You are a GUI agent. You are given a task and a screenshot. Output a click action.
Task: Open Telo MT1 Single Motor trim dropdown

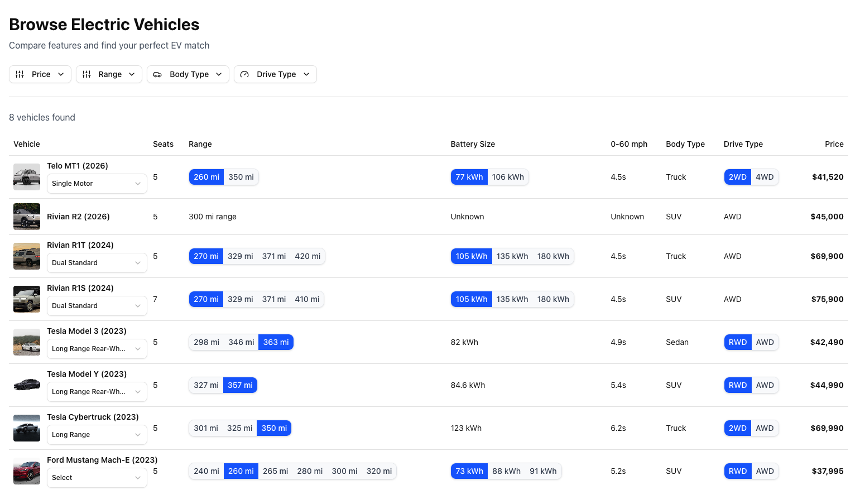pyautogui.click(x=97, y=184)
